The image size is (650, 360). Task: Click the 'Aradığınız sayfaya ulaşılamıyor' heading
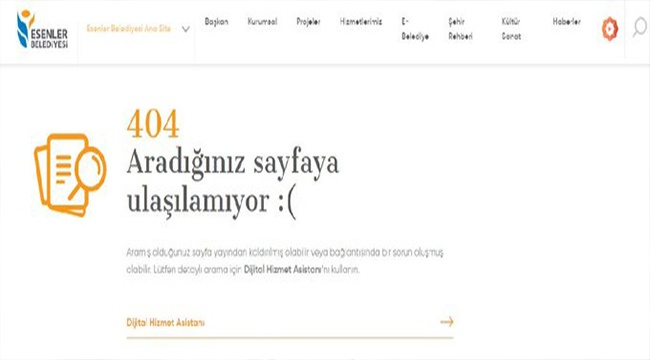(x=233, y=182)
